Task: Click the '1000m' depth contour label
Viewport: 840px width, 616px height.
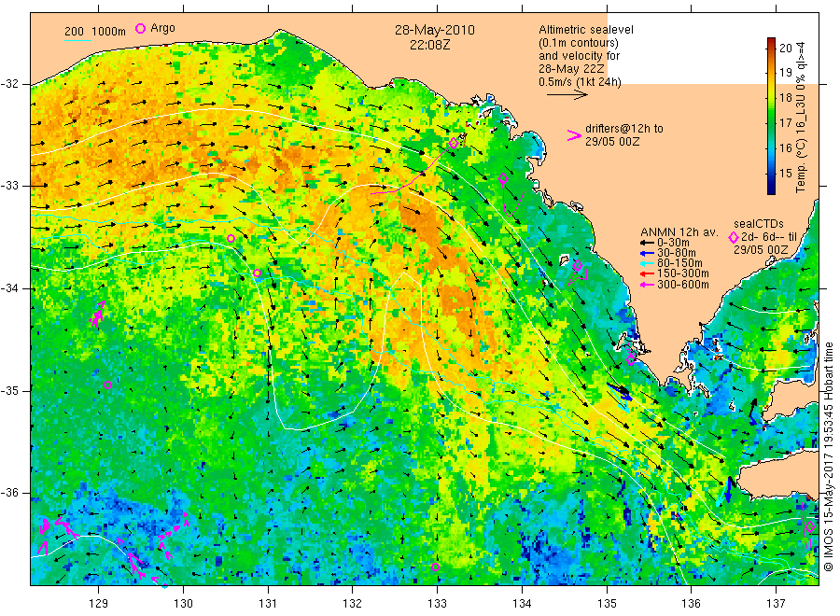Action: pyautogui.click(x=109, y=32)
